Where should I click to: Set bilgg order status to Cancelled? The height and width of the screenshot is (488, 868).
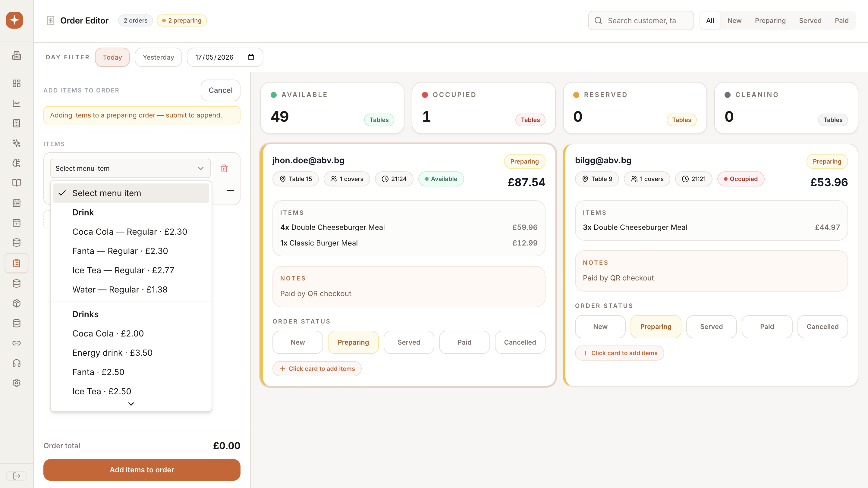[x=822, y=327]
